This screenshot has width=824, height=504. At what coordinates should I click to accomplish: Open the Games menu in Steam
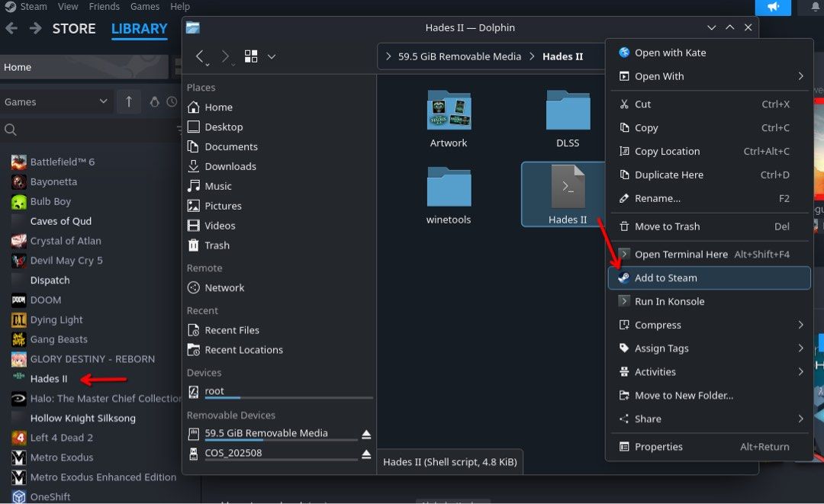(145, 7)
